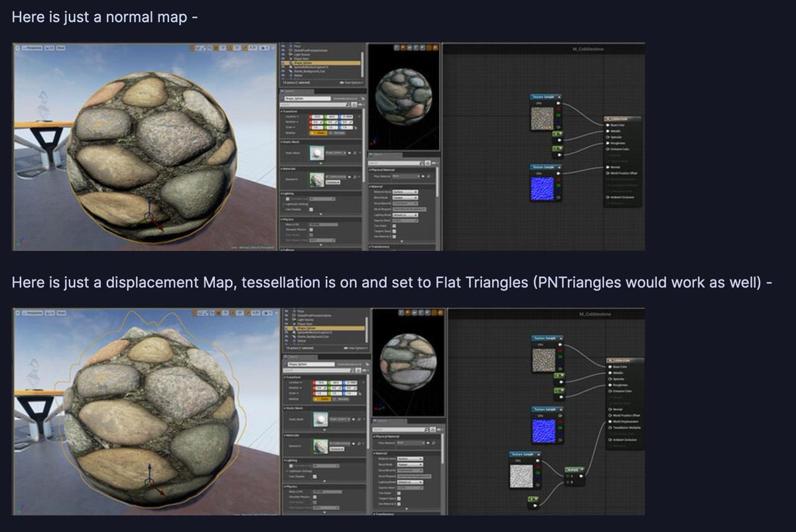Open Material Domain dropdown in second screenshot

[x=410, y=458]
